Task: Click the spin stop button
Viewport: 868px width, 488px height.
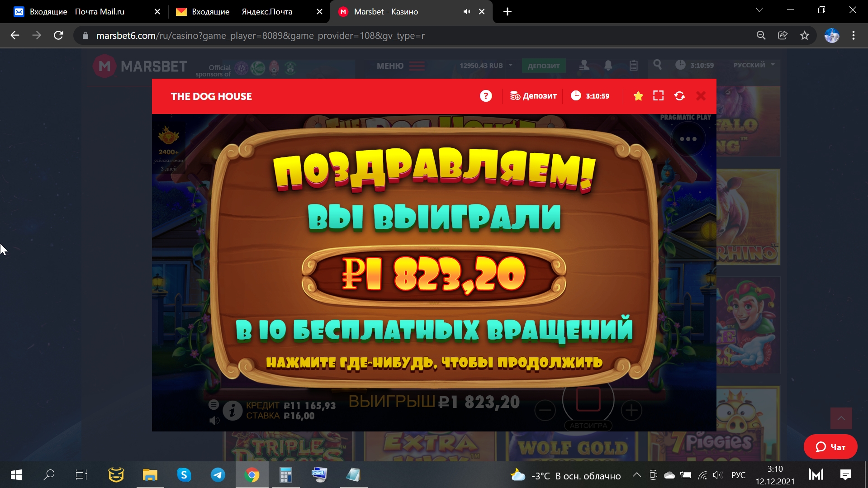Action: coord(588,399)
